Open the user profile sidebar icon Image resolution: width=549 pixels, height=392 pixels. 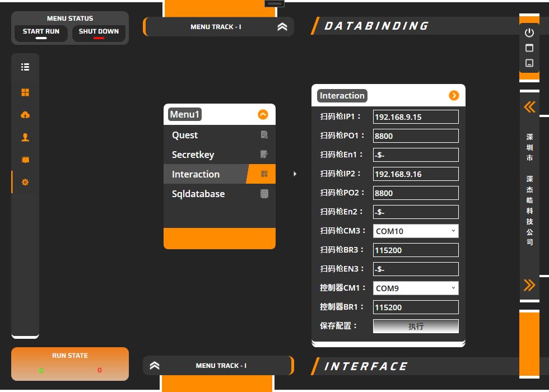coord(25,137)
